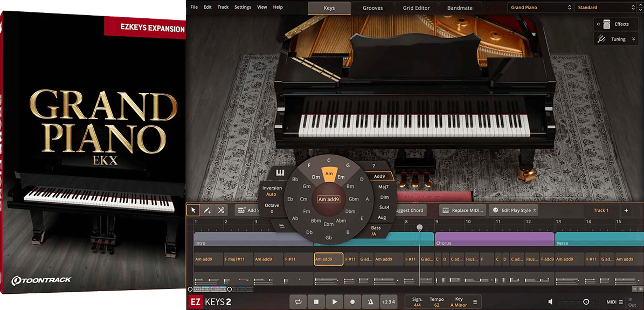
Task: Select the Add9 chord type
Action: 379,176
